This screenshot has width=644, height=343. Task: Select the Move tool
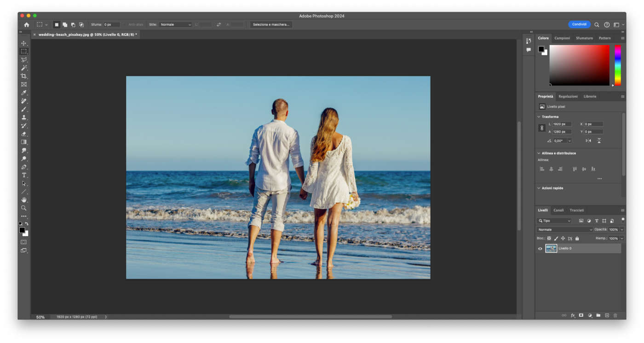[x=24, y=43]
